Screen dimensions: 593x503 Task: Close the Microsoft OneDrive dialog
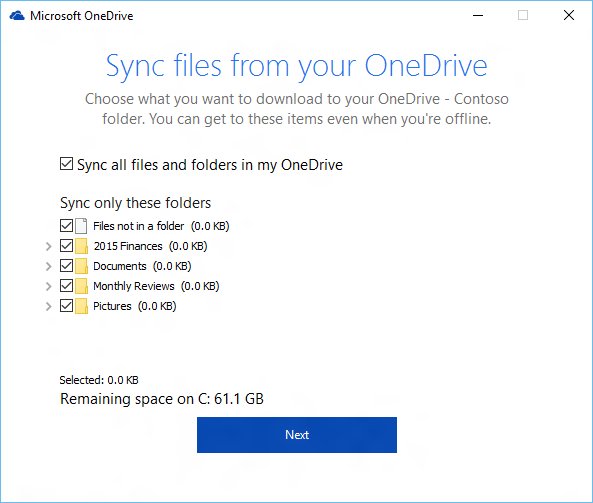(x=569, y=16)
